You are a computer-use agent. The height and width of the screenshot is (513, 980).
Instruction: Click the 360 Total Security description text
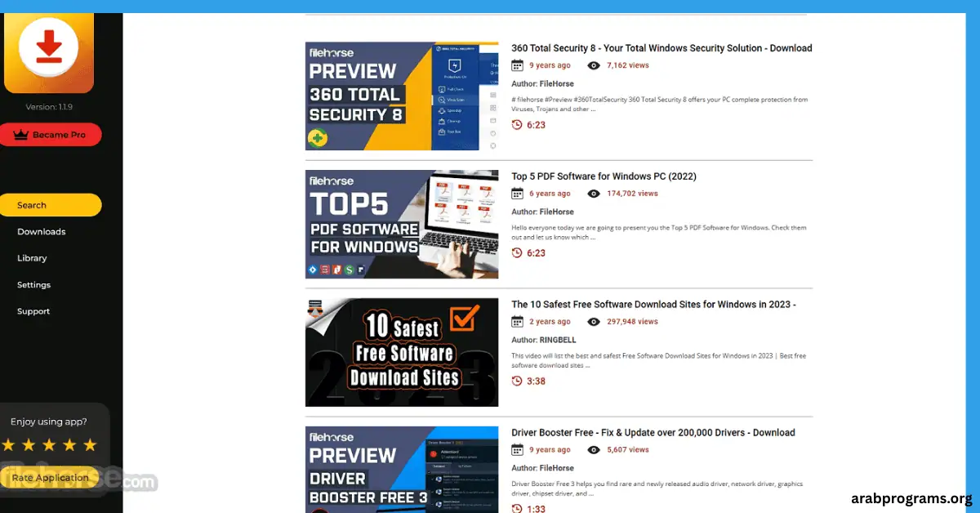click(x=660, y=104)
